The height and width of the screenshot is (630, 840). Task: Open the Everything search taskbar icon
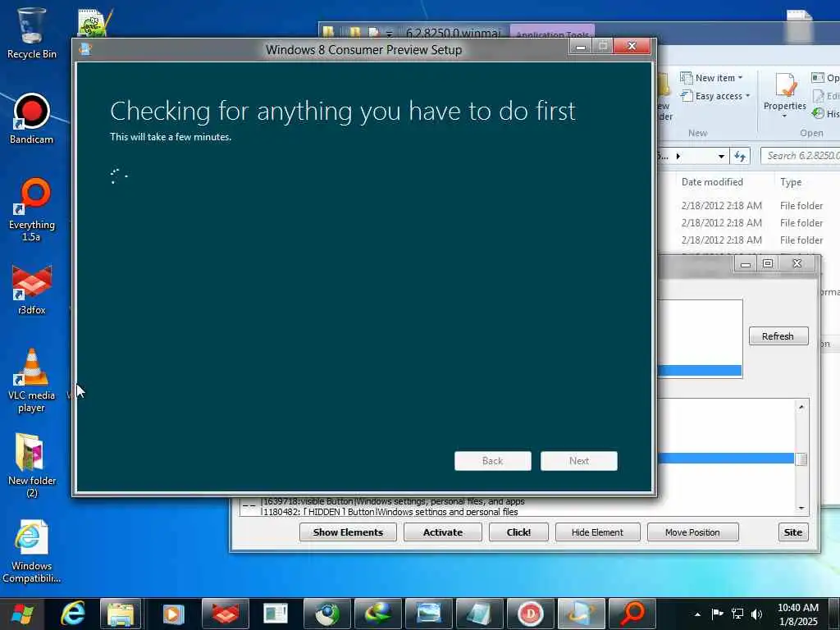(x=632, y=614)
